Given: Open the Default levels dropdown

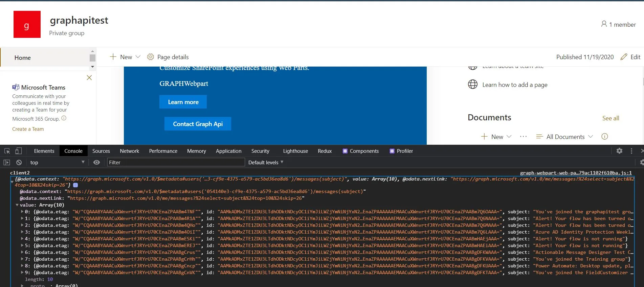Looking at the screenshot, I should click(266, 163).
